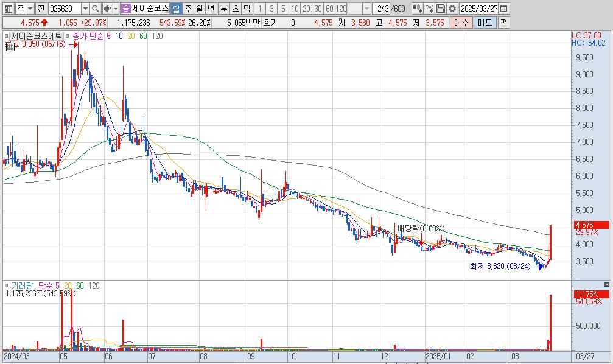Select the 30 interval button
Viewport: 613px width, 364px height.
click(x=318, y=8)
